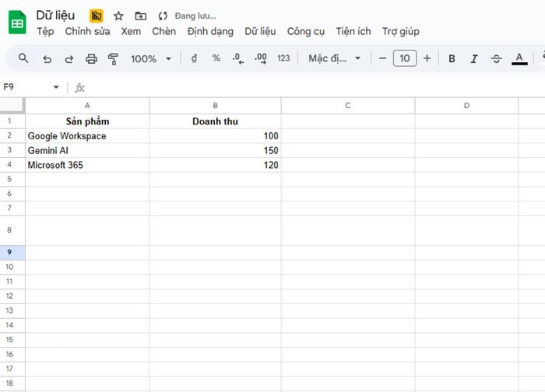
Task: Open the Tiện ích menu
Action: tap(353, 32)
